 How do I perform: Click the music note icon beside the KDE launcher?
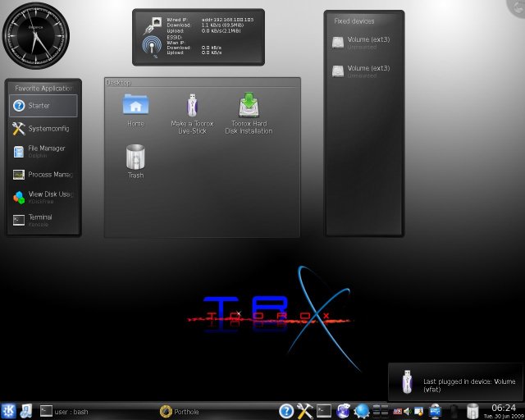(x=25, y=411)
